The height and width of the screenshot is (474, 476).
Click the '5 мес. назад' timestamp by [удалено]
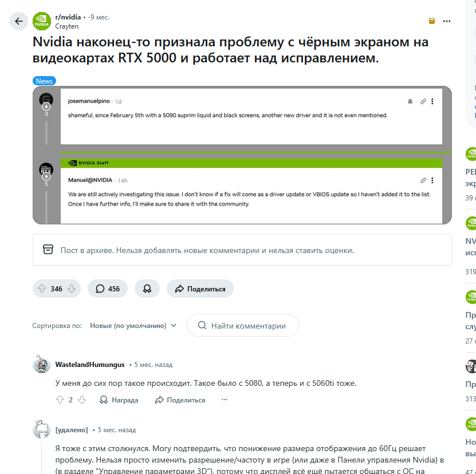pos(117,430)
